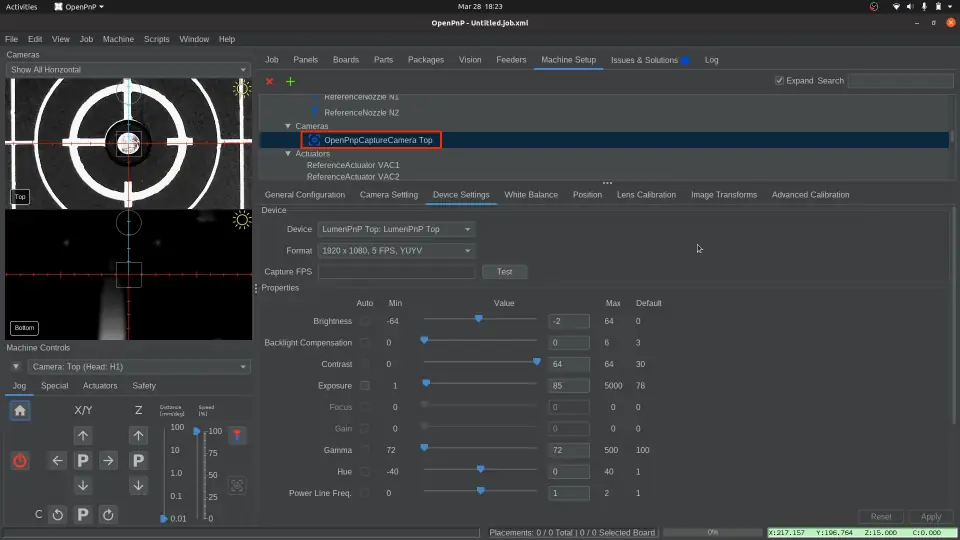Open the Machine menu

(118, 39)
